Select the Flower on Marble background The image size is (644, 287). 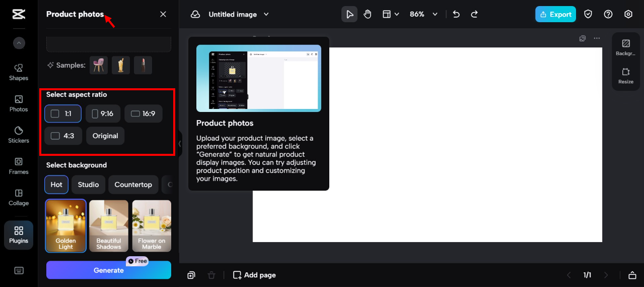click(x=152, y=225)
